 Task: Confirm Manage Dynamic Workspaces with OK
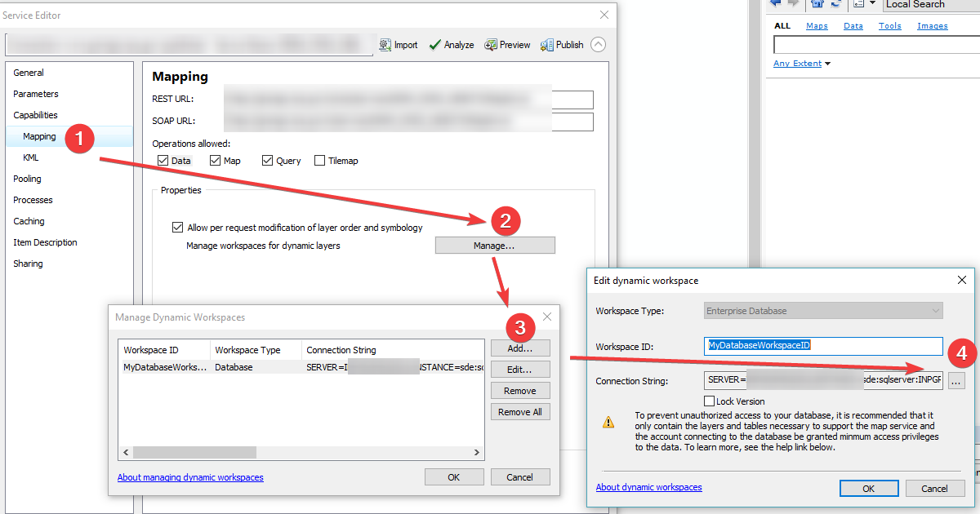(454, 477)
